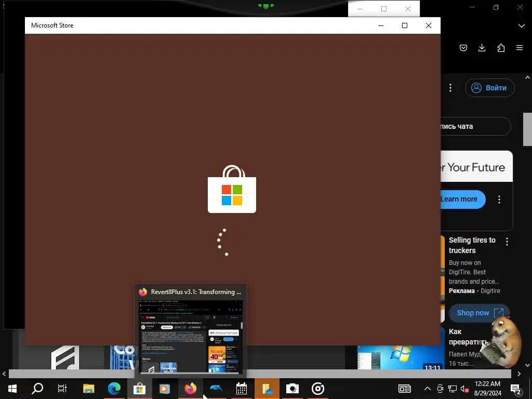This screenshot has height=399, width=532.
Task: Open the Calendar app in the taskbar
Action: pos(241,389)
